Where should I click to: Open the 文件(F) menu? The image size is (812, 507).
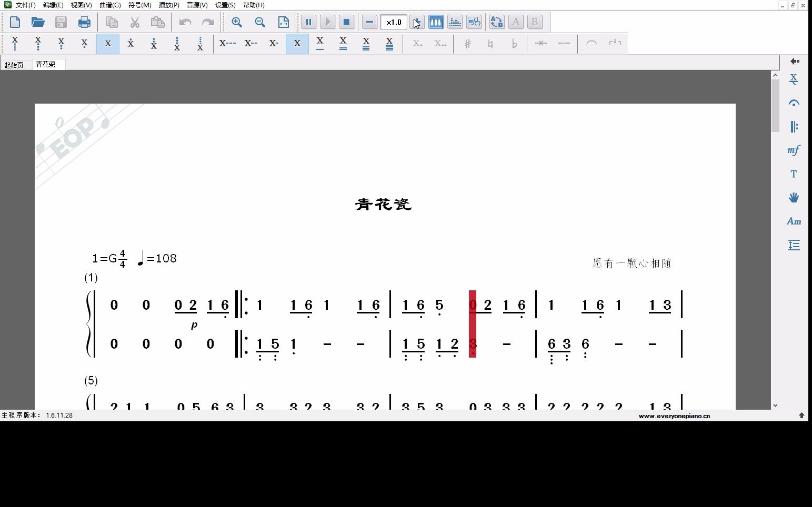click(25, 5)
